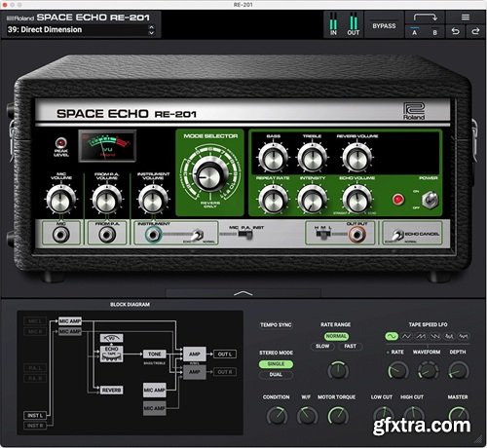Screen dimensions: 487x448
Task: Select the triangle wave LFO shape
Action: coord(406,336)
